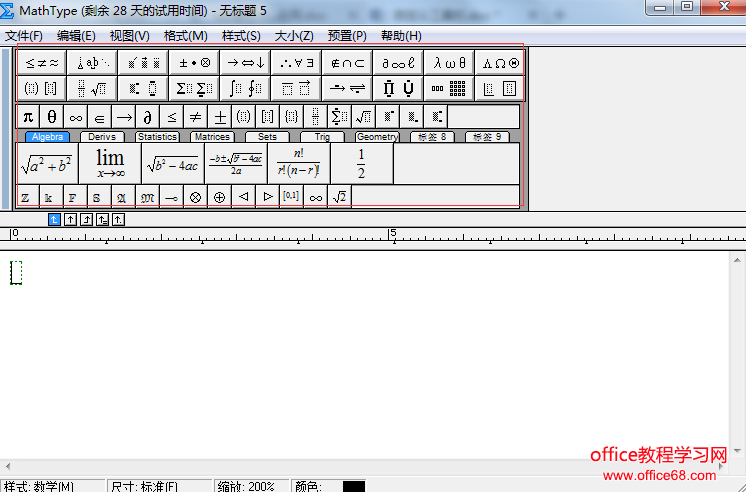Screen dimensions: 746x492
Task: Insert the partial derivative symbol in small bar
Action: (147, 117)
